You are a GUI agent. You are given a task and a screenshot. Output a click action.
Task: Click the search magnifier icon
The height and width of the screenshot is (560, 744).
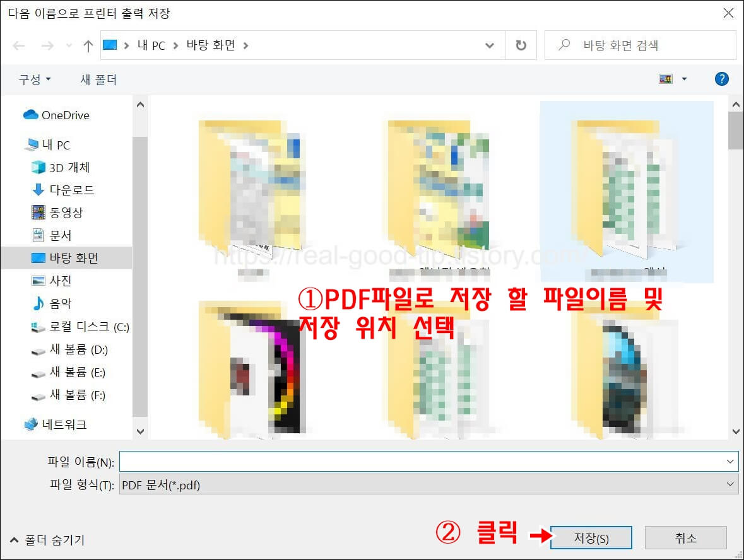click(x=564, y=45)
